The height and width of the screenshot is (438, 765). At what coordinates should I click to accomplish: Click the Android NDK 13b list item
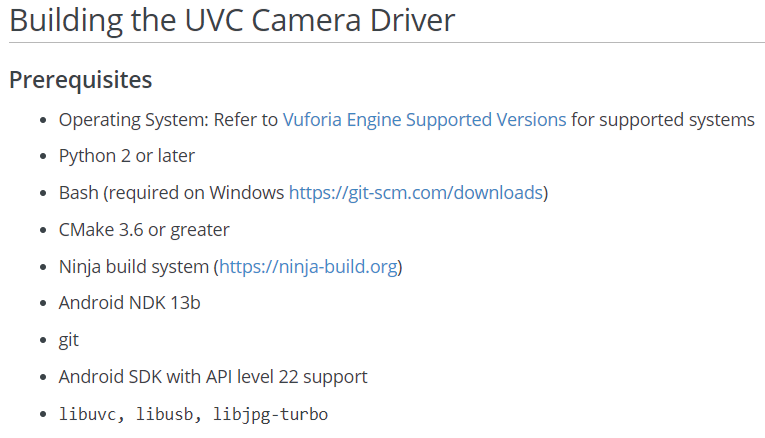pos(129,303)
